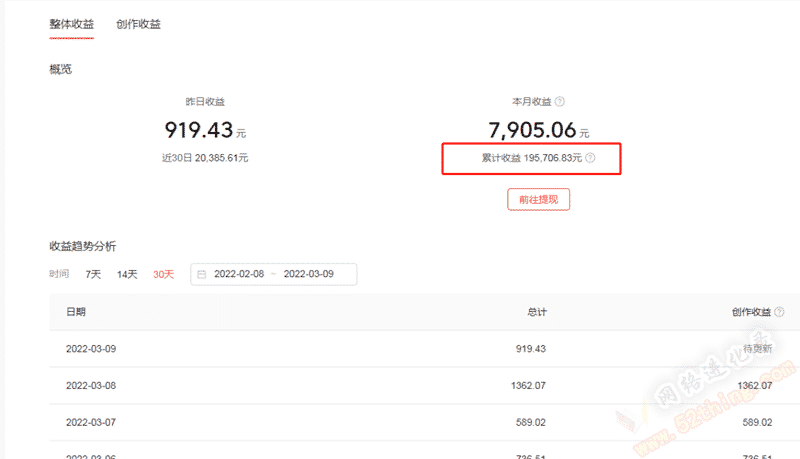
Task: Click the 昨日收益 label
Action: tap(205, 101)
